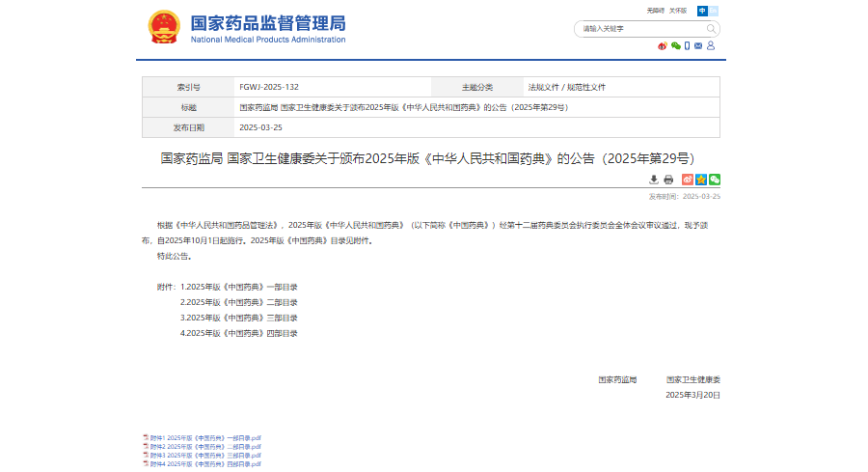Click the 国家卫生健康委 signature text
Viewport: 868px width, 472px height.
693,380
